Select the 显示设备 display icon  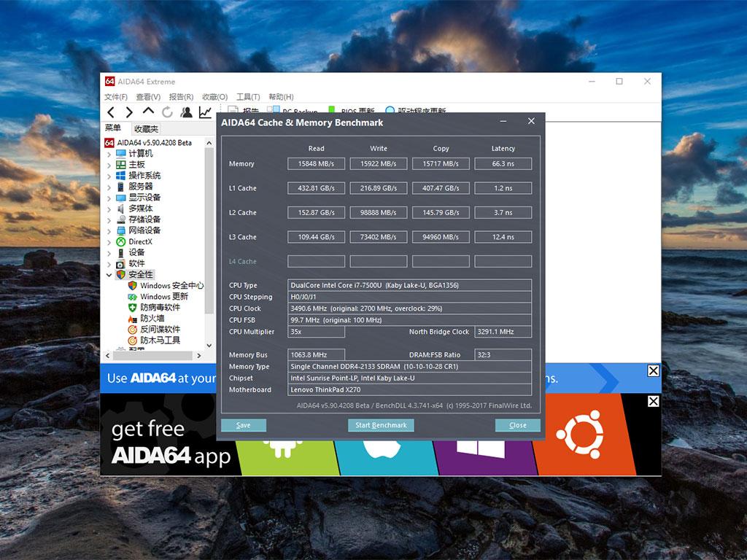point(121,197)
